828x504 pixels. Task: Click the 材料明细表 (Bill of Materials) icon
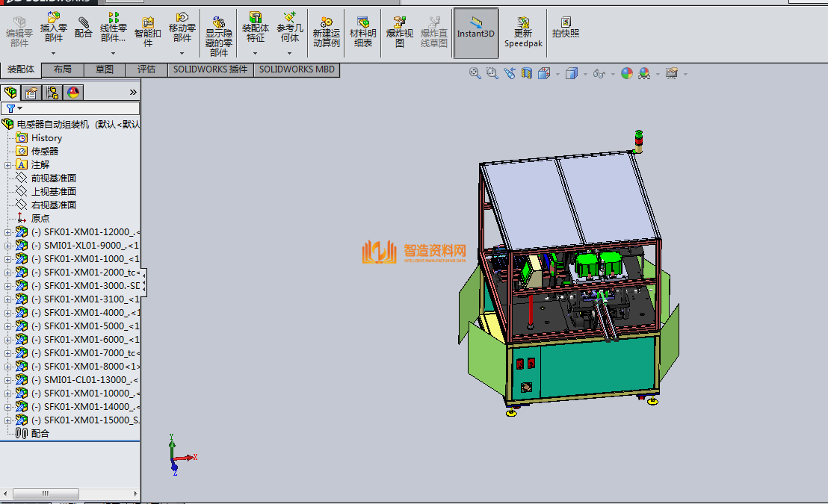363,31
